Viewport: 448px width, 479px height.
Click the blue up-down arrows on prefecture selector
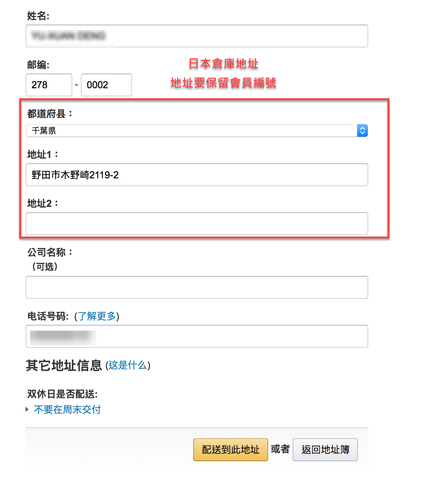[x=362, y=131]
